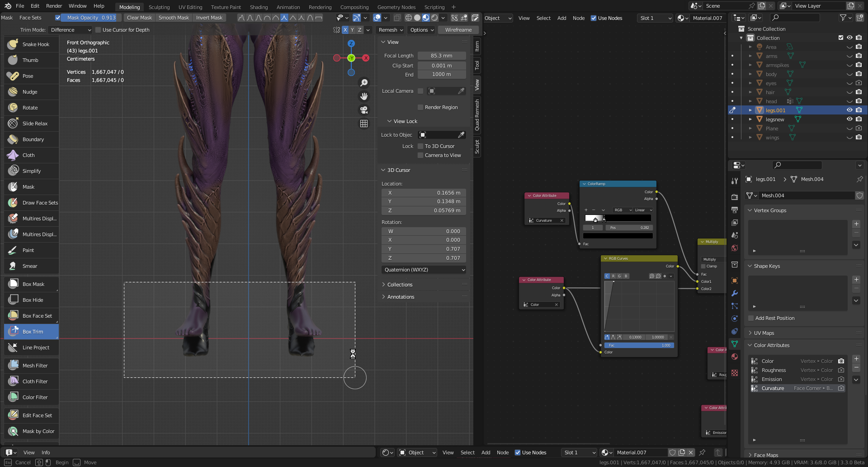Select the Box Hide tool
Image resolution: width=868 pixels, height=467 pixels.
[x=31, y=300]
